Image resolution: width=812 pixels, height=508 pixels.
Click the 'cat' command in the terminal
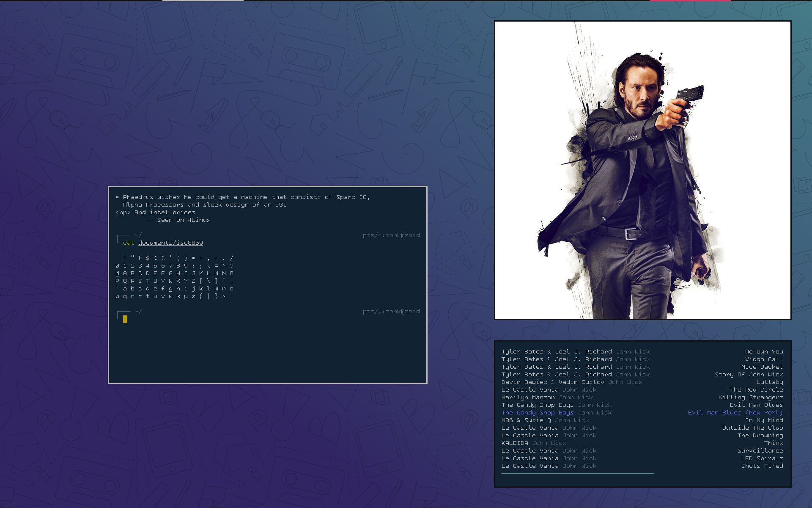point(129,243)
